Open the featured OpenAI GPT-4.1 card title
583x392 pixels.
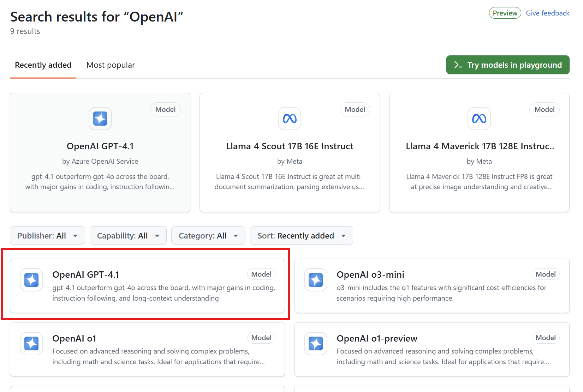(100, 146)
